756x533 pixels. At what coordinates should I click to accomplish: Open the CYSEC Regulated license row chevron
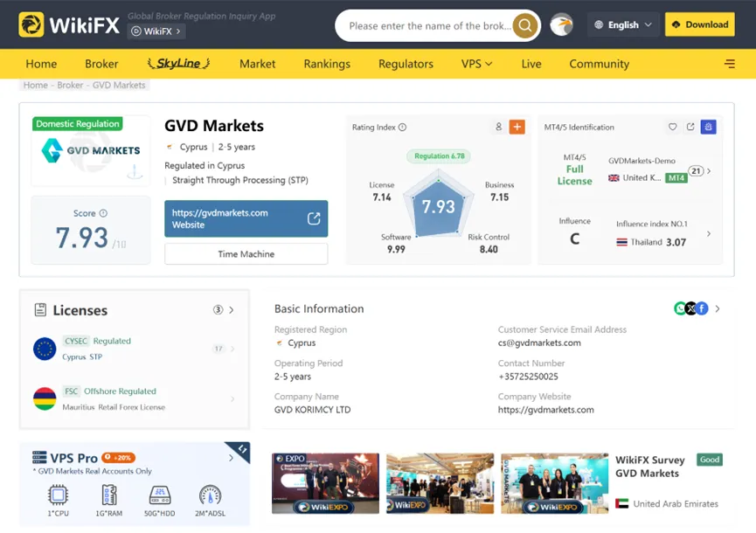232,349
